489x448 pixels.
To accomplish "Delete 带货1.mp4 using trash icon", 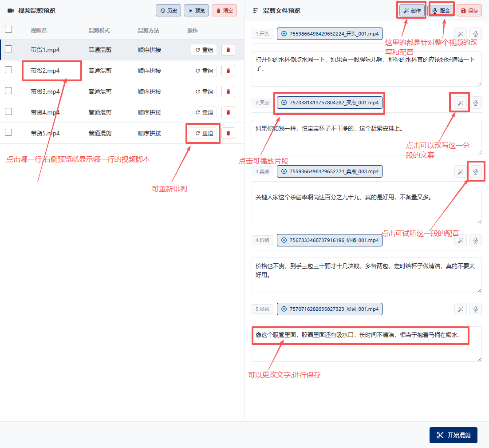I will (228, 50).
